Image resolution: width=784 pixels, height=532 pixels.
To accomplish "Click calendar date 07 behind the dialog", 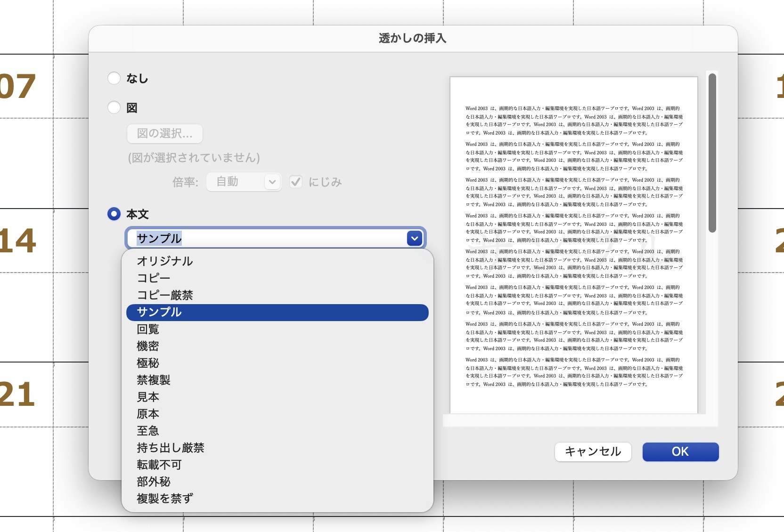I will 17,87.
